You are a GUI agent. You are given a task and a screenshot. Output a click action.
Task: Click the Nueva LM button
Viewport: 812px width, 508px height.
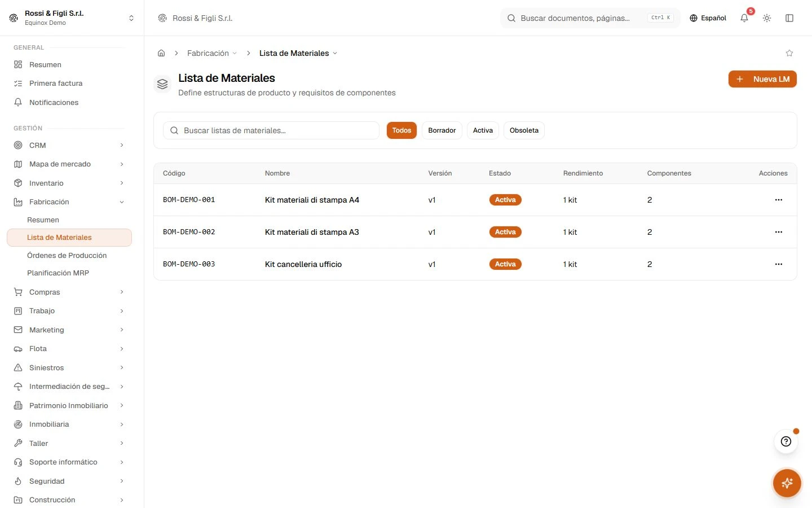pyautogui.click(x=762, y=79)
